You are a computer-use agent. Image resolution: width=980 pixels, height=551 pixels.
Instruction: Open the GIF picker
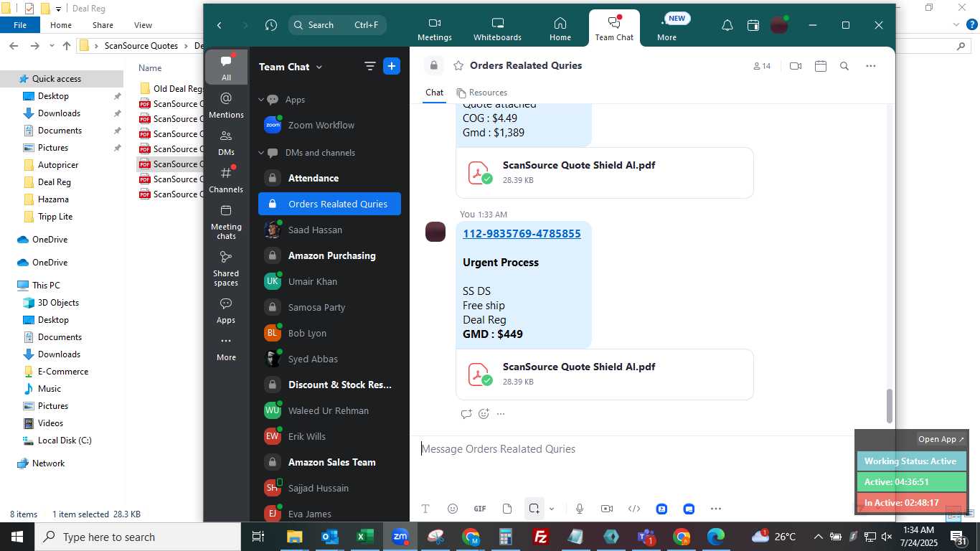coord(480,509)
